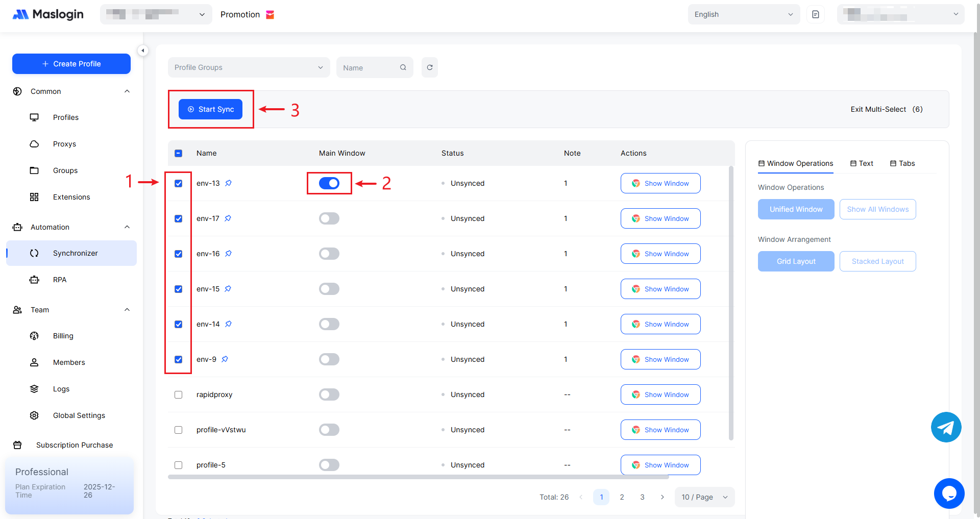The image size is (980, 519).
Task: Click the horizontal scrollbar under the table
Action: (418, 477)
